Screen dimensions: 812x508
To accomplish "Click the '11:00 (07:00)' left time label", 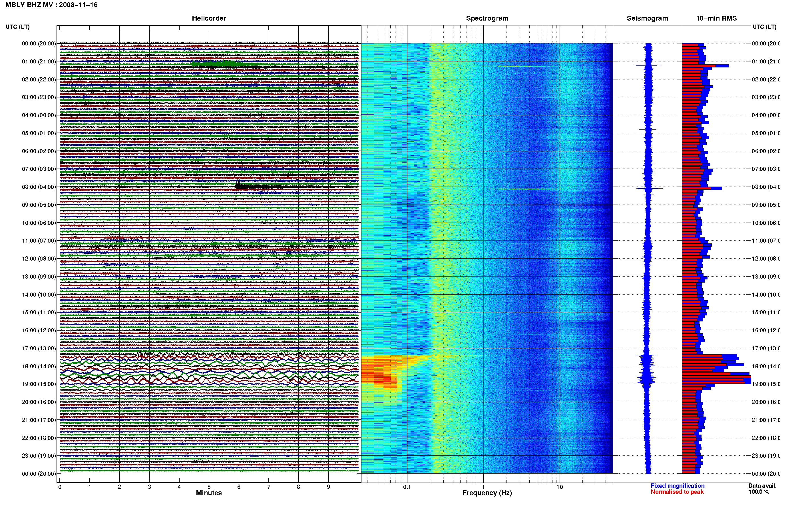I will 39,241.
